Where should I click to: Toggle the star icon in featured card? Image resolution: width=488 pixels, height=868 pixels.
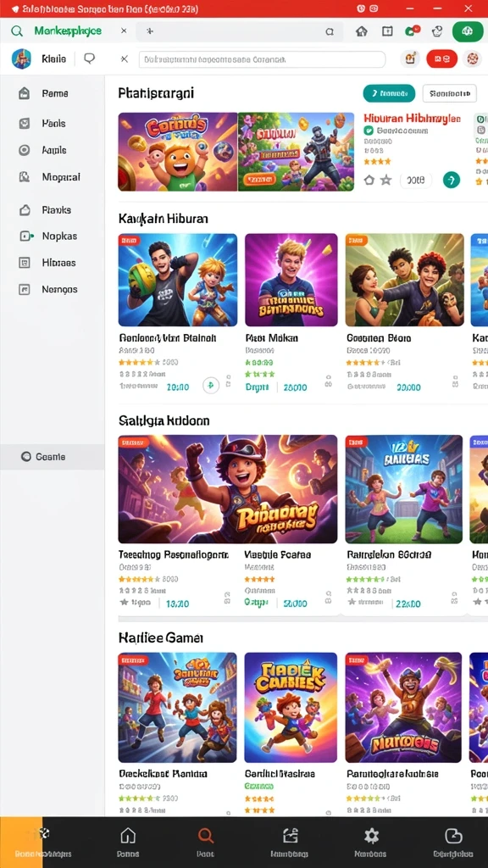click(x=386, y=180)
